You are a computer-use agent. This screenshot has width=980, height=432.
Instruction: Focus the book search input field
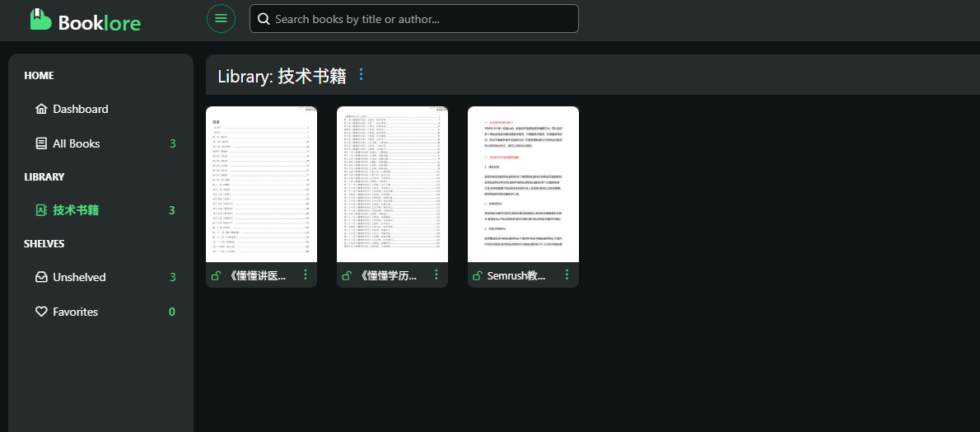tap(413, 19)
